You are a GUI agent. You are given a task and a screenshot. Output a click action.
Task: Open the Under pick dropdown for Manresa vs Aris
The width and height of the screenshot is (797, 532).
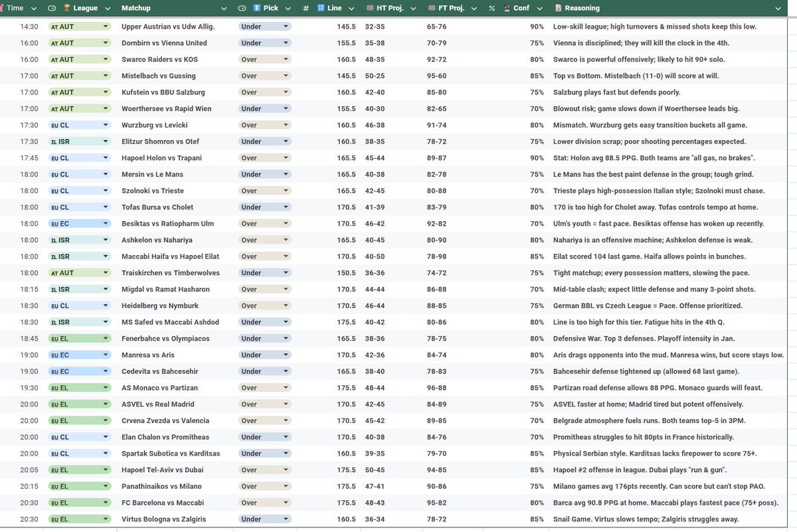click(286, 355)
